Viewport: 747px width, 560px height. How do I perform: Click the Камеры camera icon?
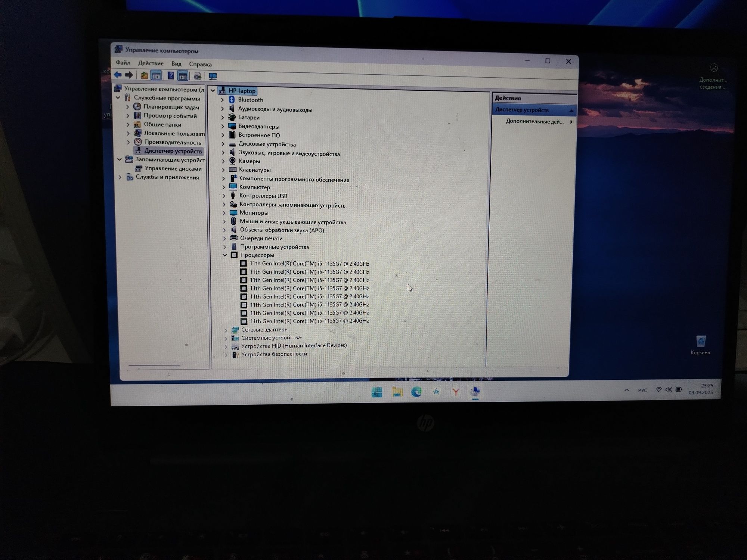pos(232,161)
